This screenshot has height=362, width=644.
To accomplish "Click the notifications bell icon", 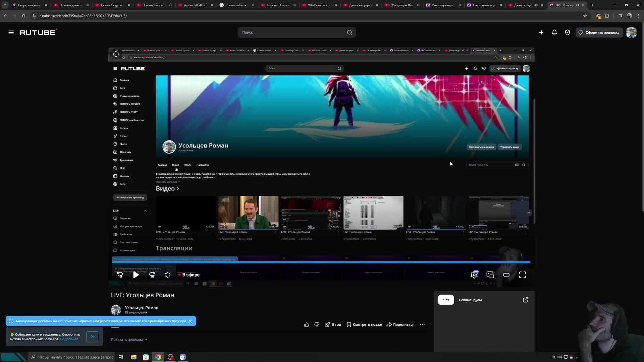I will pos(554,33).
